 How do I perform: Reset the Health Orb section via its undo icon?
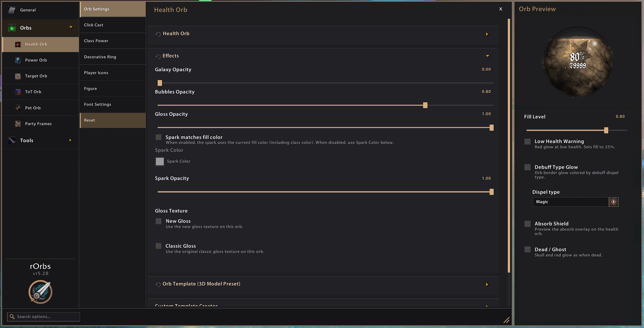pos(158,34)
